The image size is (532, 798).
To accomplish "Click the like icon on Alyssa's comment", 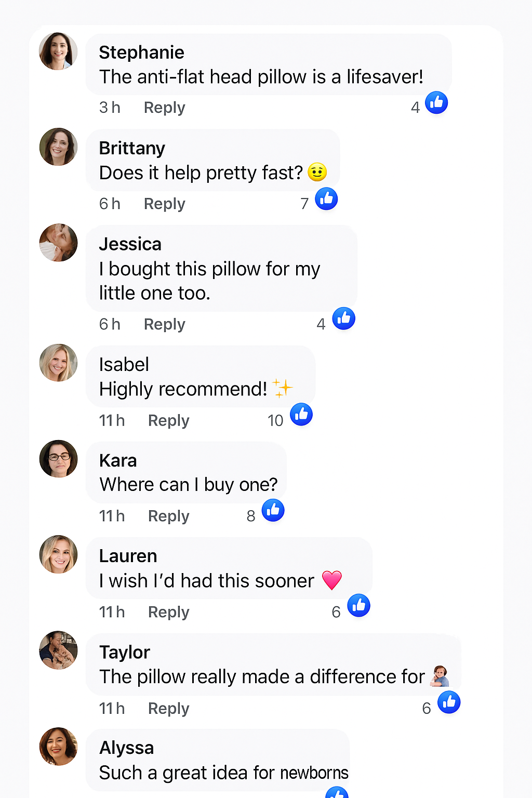I will point(337,794).
